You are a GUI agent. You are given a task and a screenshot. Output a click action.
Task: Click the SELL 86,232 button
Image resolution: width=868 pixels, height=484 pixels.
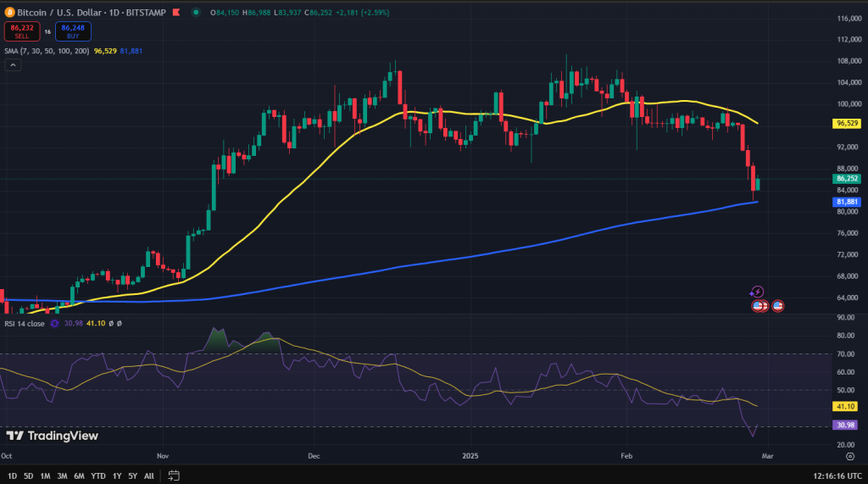(22, 31)
